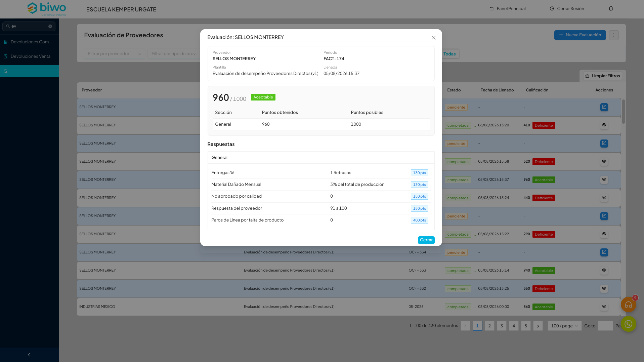This screenshot has height=362, width=644.
Task: Edit the pending evaluation OC-- 334
Action: 604,252
